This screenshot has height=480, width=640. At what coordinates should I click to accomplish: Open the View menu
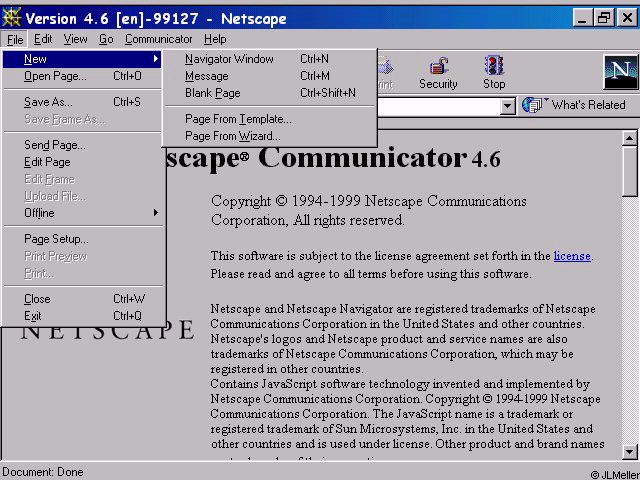point(75,39)
